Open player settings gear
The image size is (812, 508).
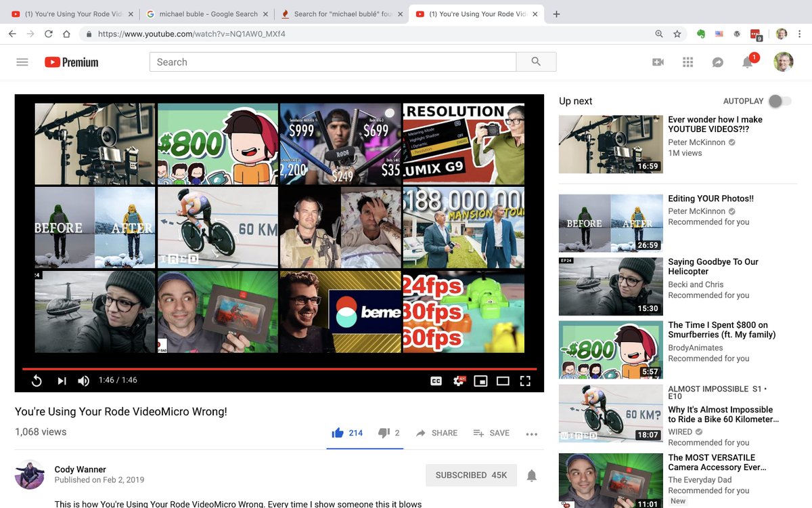459,381
